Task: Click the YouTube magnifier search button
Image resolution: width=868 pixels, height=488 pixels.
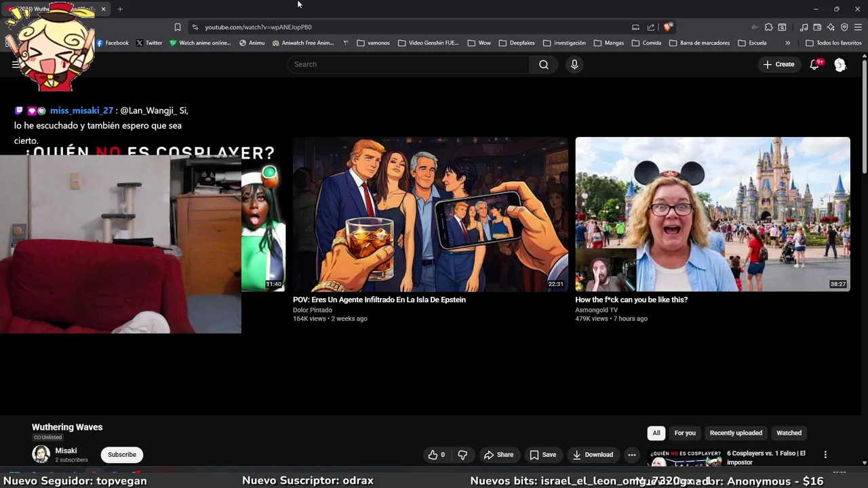Action: [544, 64]
